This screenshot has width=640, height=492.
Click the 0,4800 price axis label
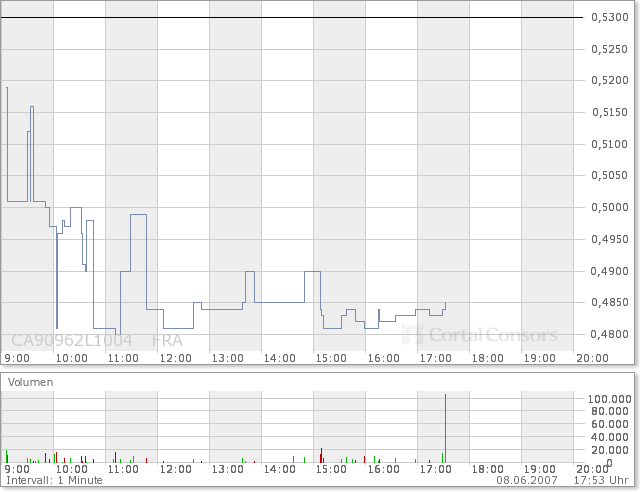pos(608,335)
